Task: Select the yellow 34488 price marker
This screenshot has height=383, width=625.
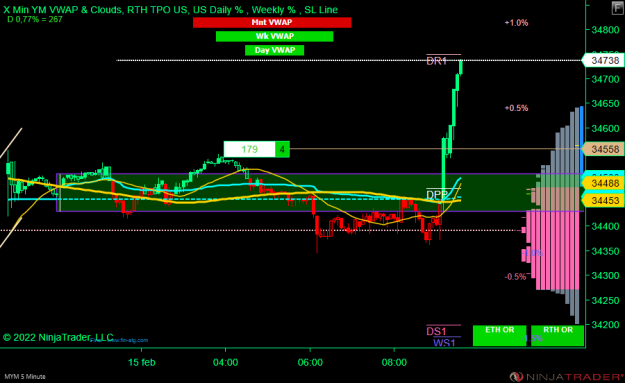Action: pos(604,183)
